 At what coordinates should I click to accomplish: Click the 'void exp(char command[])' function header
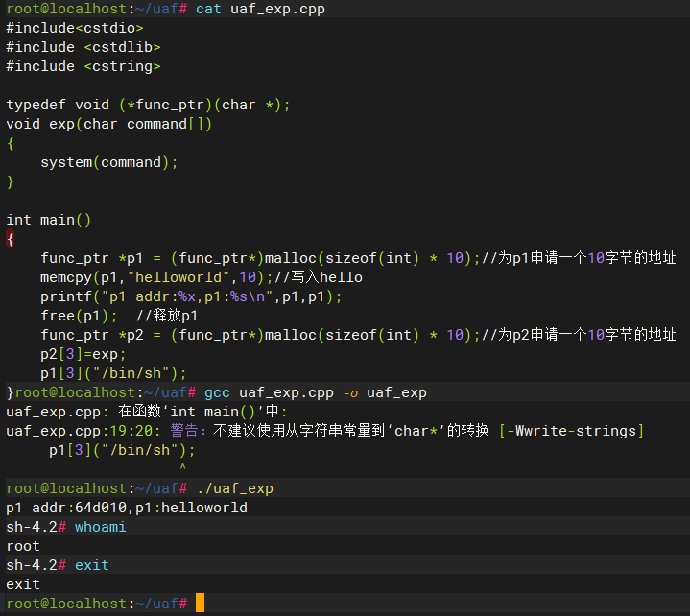109,124
